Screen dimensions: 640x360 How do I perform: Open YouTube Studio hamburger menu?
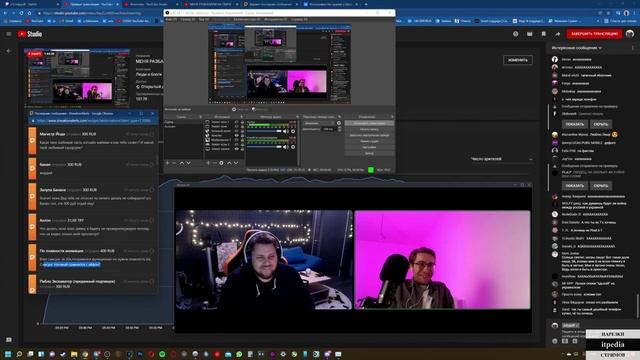(9, 34)
